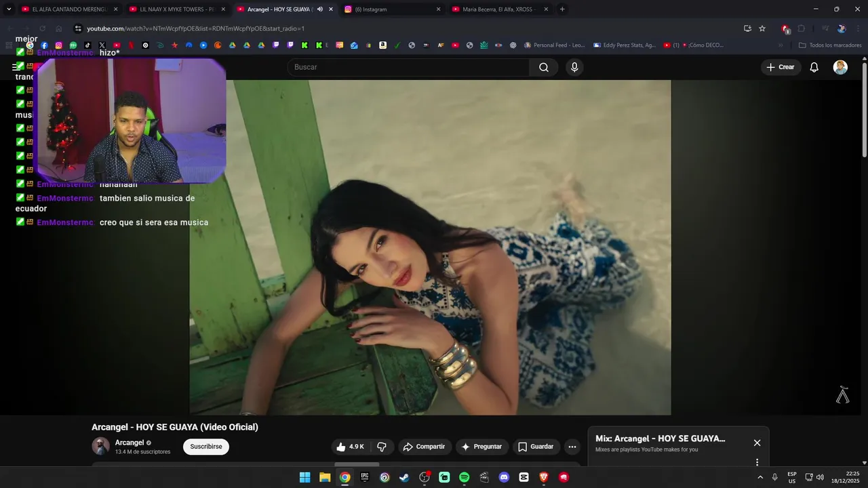Open the Instagram bookmark icon
The image size is (868, 488).
[59, 45]
